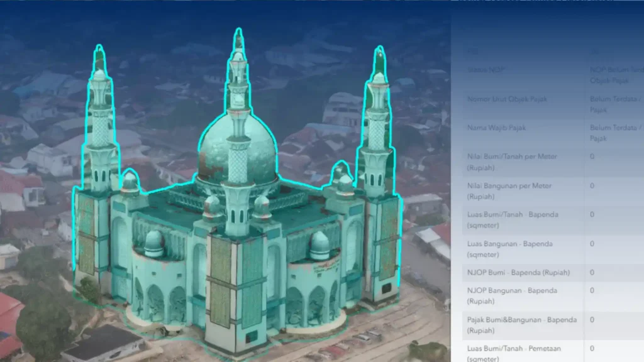This screenshot has height=362, width=644.
Task: Select the Status NJOP row label
Action: 487,70
